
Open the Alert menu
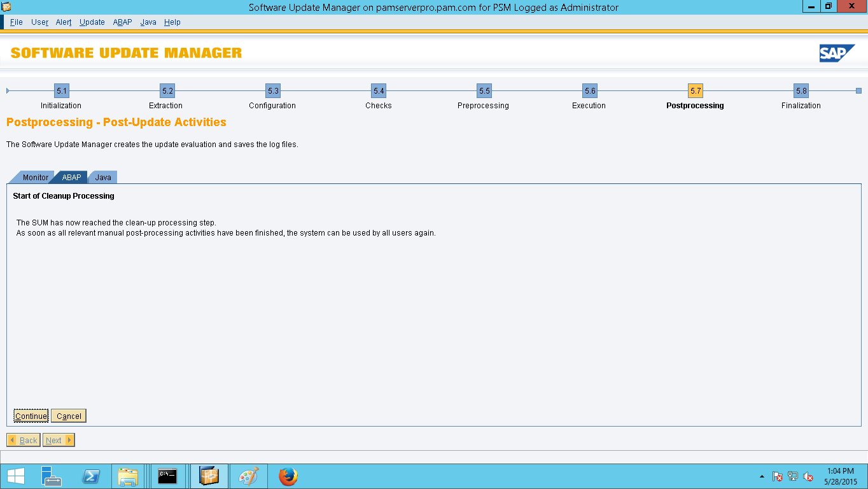[64, 22]
